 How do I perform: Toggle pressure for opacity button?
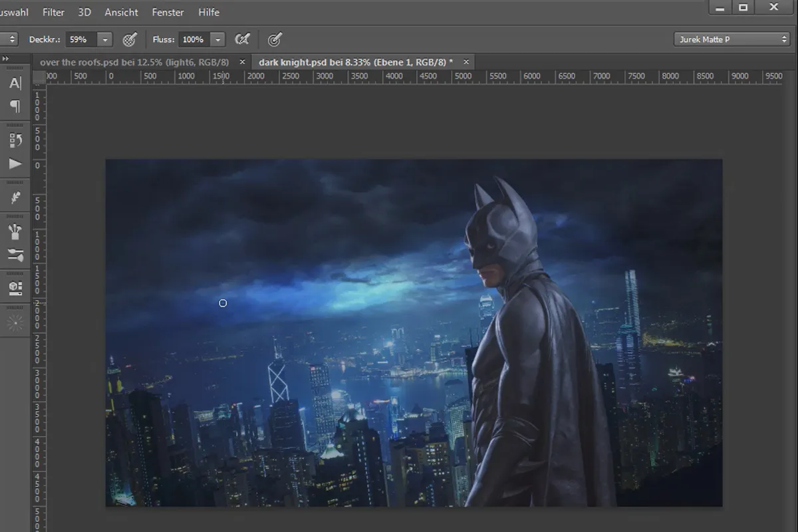click(x=130, y=40)
